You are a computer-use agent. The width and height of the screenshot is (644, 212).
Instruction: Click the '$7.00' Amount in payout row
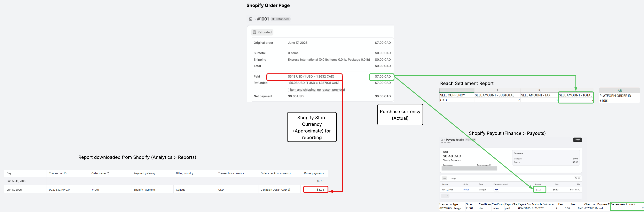[x=539, y=190]
